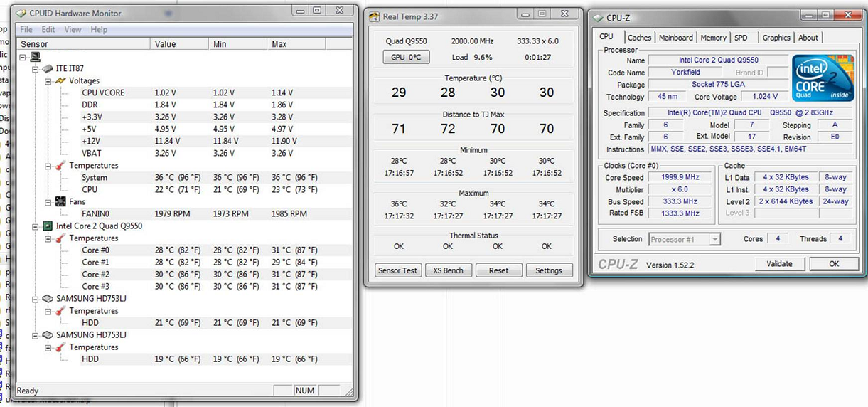Click the ITE IT87 chip icon

tap(48, 68)
